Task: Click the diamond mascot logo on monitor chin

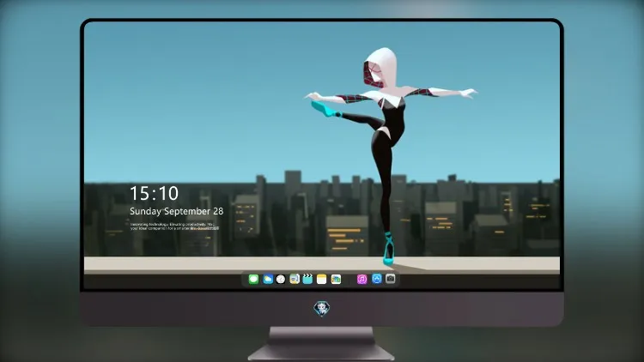Action: (322, 309)
